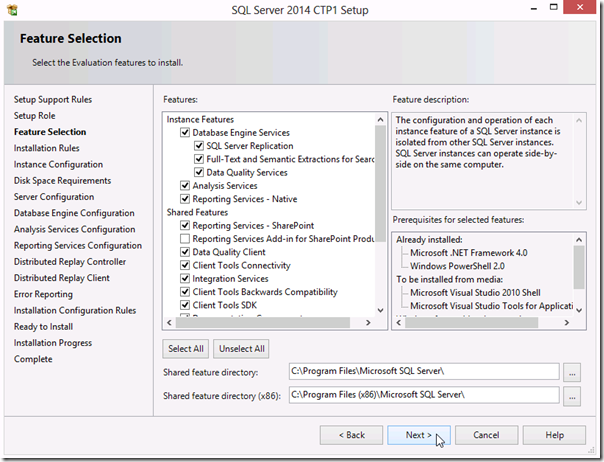Click Unselect All features button

click(242, 349)
